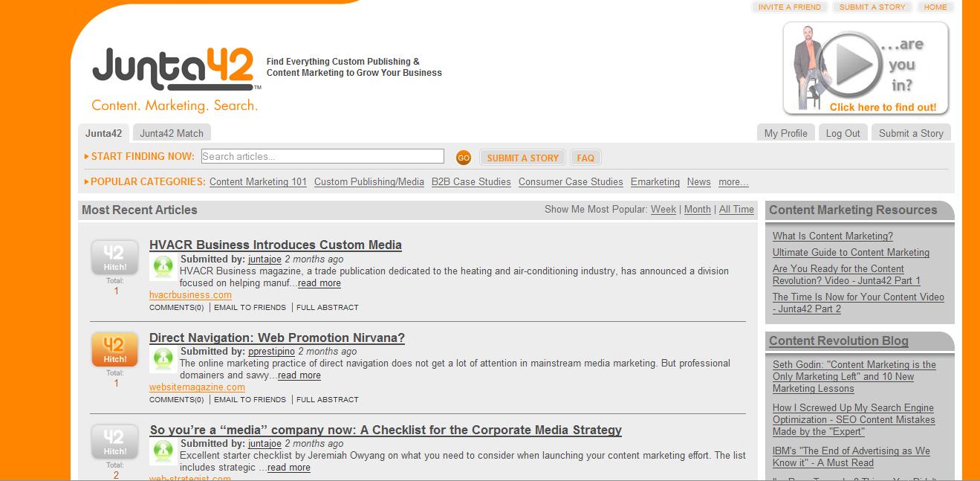980x481 pixels.
Task: Click read more on HVACR Business summary
Action: (x=319, y=283)
